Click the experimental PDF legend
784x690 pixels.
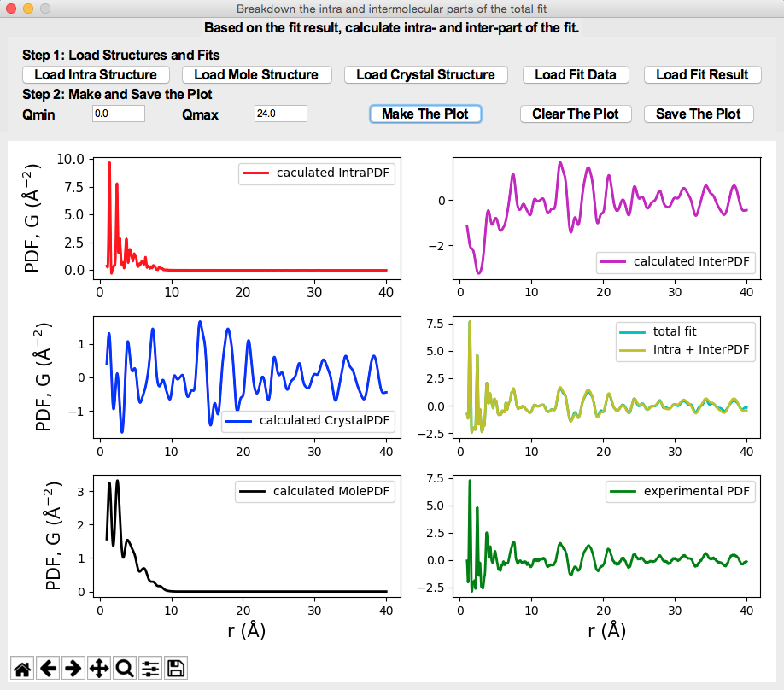(x=681, y=492)
